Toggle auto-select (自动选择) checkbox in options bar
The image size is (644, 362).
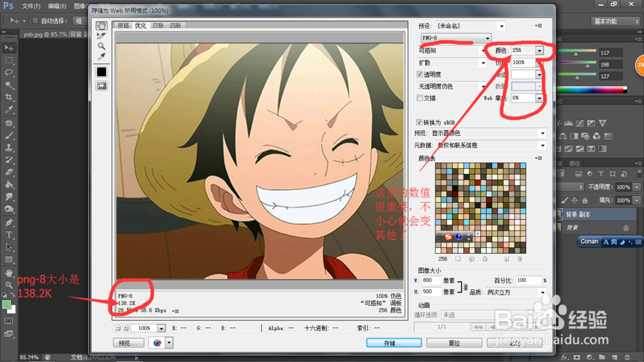(x=35, y=21)
